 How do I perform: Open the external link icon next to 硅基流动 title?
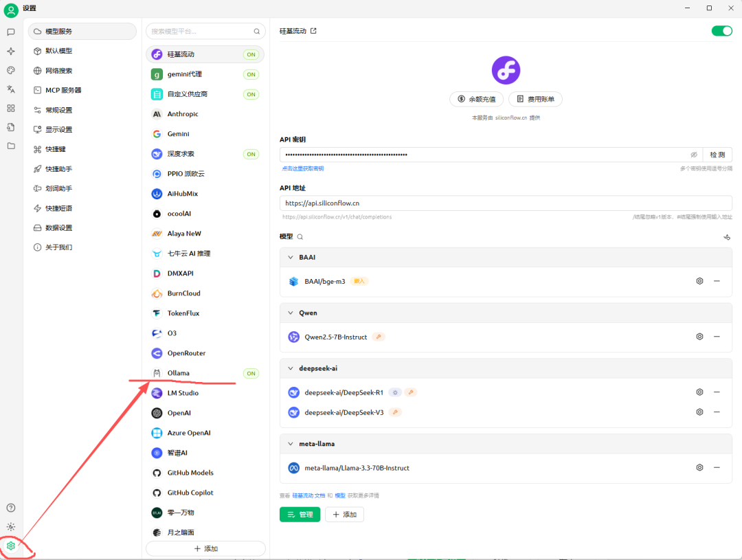[x=314, y=31]
